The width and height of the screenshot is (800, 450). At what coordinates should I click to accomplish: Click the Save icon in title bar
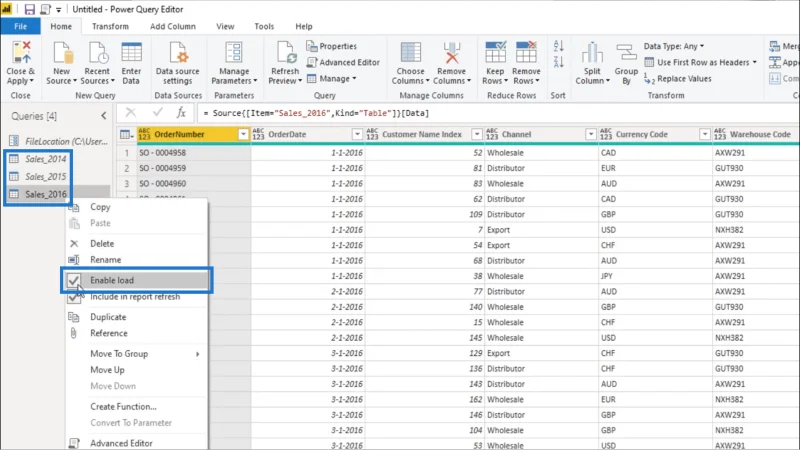point(30,9)
